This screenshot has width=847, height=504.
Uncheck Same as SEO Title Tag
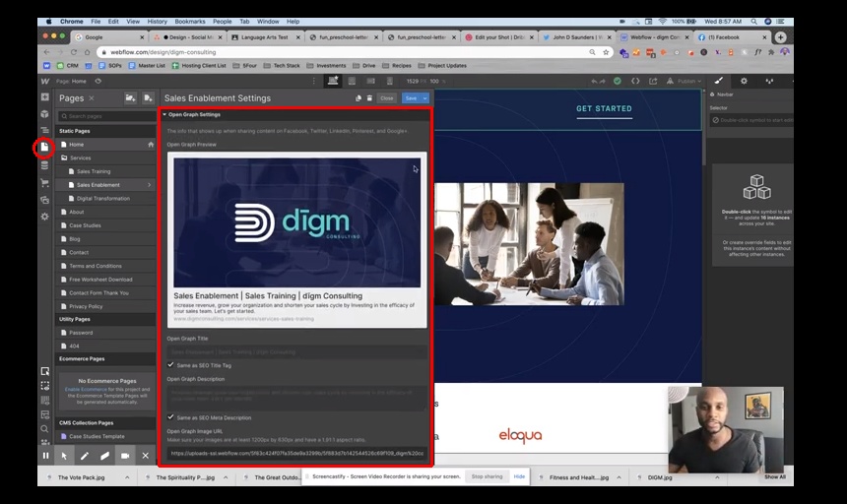pos(170,365)
